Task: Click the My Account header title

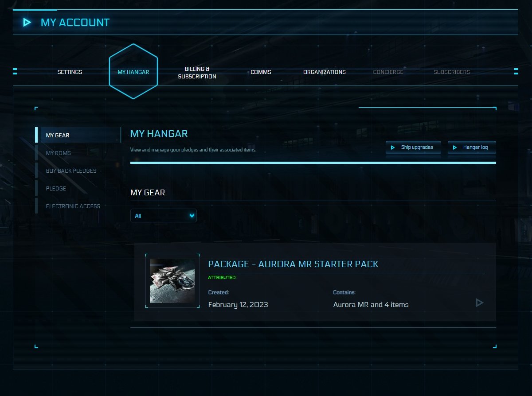Action: click(75, 23)
